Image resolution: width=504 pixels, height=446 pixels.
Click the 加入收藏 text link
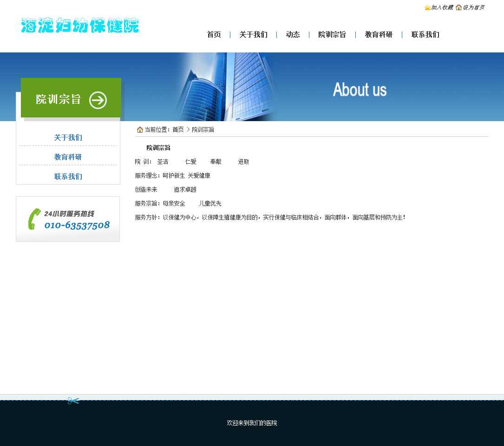pyautogui.click(x=442, y=7)
